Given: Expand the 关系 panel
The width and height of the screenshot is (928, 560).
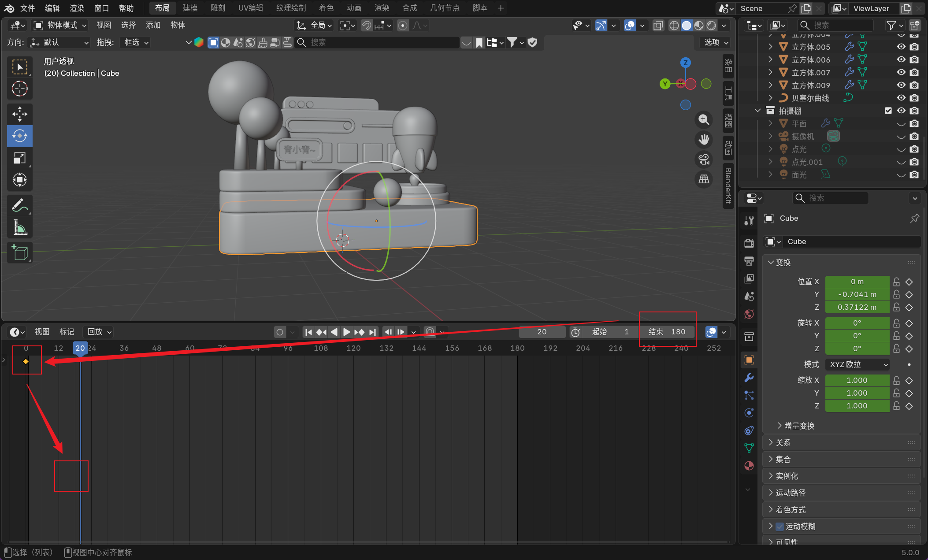Looking at the screenshot, I should click(x=783, y=442).
